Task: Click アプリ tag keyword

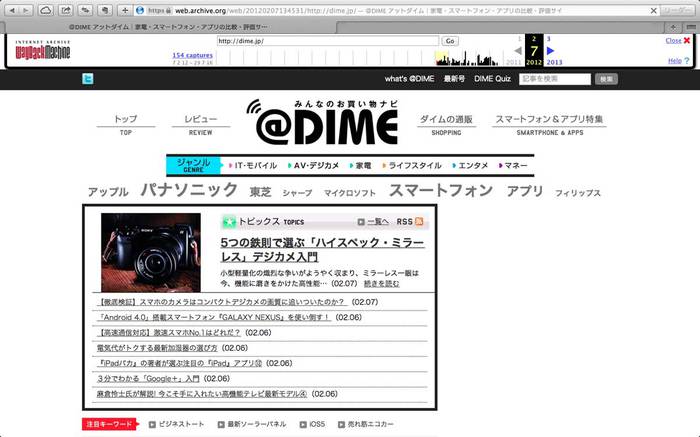Action: [525, 191]
